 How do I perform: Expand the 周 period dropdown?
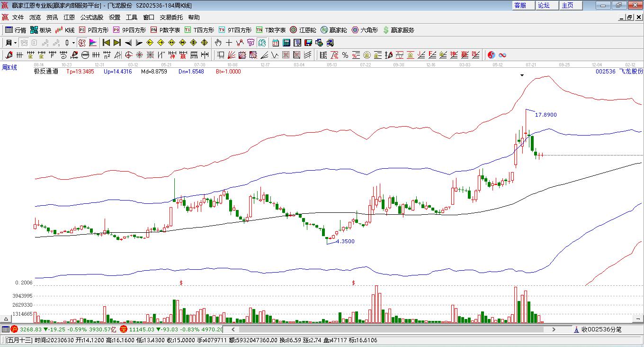11,43
